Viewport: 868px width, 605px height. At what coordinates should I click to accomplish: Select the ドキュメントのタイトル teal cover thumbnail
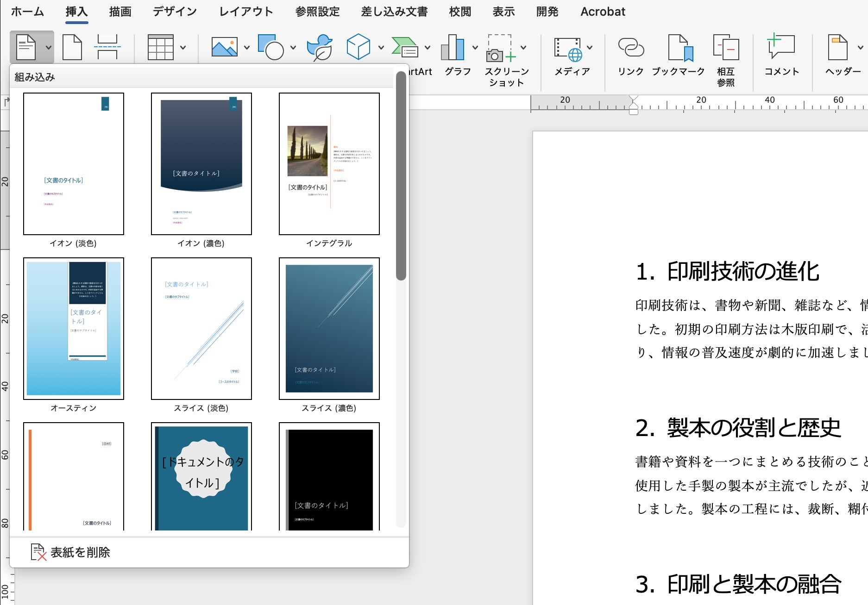201,477
